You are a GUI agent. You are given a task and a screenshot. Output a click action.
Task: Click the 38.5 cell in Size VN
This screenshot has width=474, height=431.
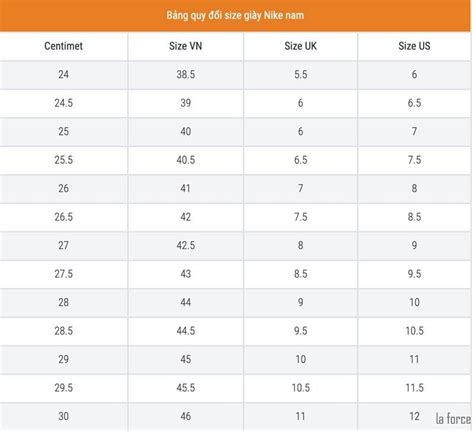[186, 75]
